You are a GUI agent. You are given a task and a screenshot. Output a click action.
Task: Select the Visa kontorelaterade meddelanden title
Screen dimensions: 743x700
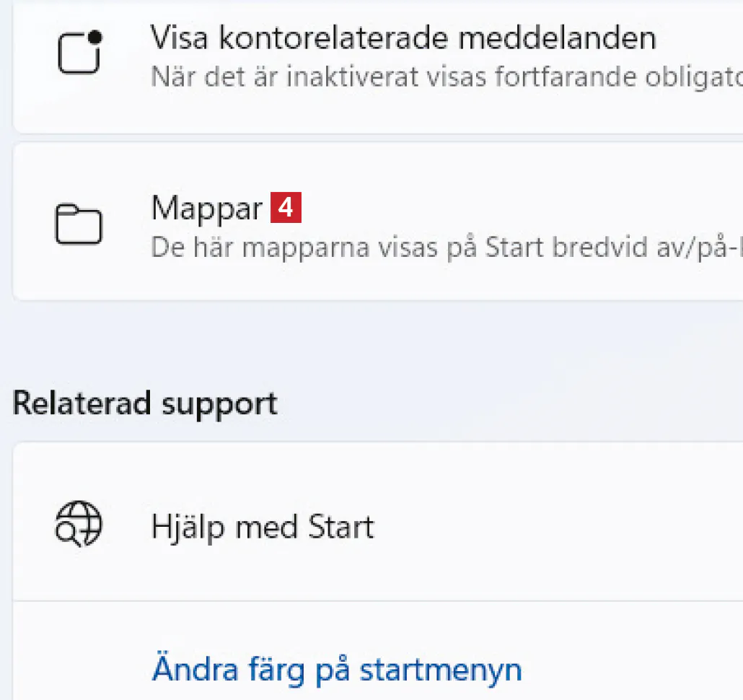[x=403, y=38]
